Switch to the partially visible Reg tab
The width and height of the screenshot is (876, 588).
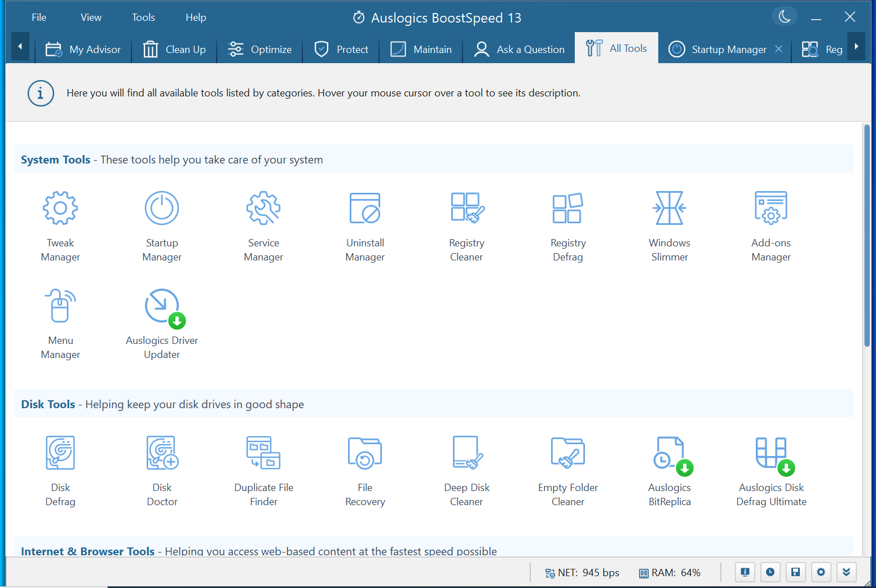822,50
